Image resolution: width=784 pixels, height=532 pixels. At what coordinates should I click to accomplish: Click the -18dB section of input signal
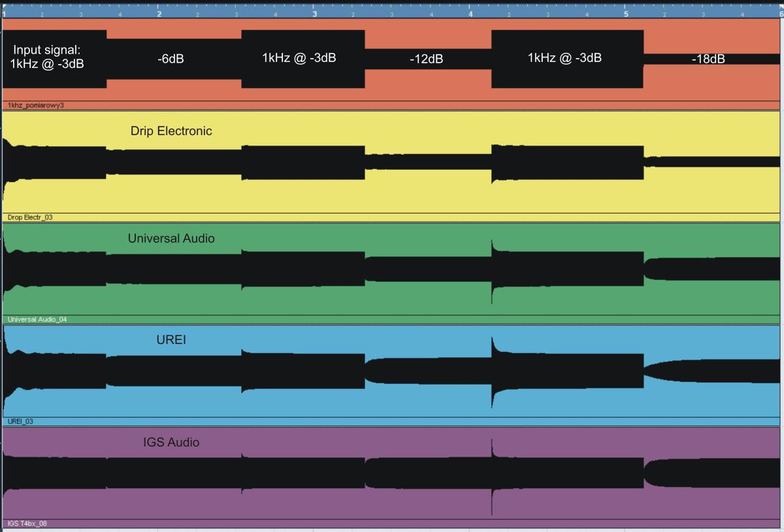pos(708,59)
